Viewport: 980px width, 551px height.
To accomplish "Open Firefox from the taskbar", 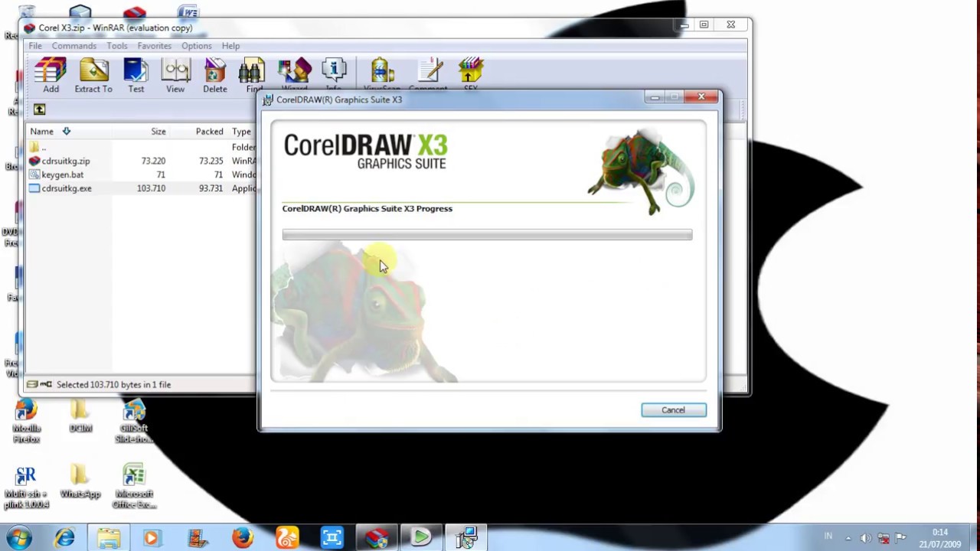I will tap(243, 538).
